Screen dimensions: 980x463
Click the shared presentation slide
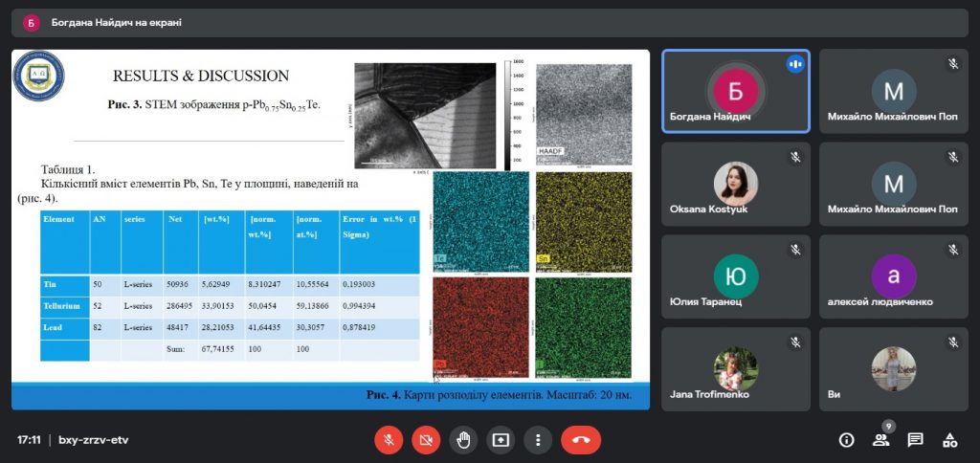point(330,230)
